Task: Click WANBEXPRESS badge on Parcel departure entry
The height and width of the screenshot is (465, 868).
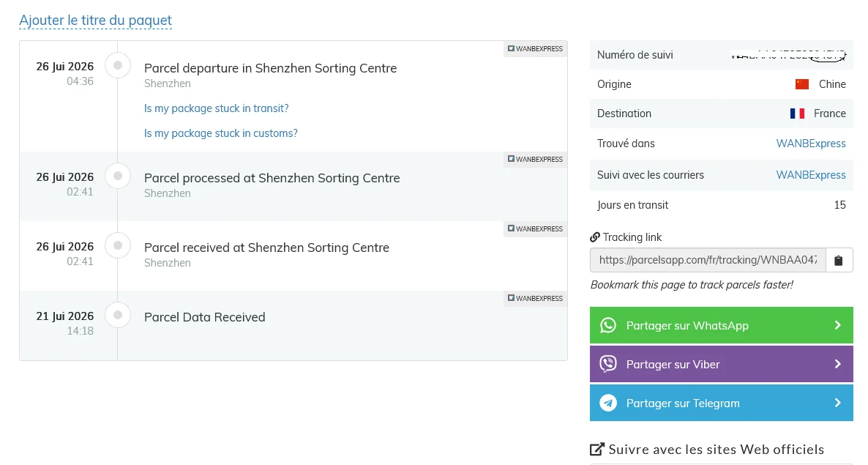Action: click(x=535, y=49)
